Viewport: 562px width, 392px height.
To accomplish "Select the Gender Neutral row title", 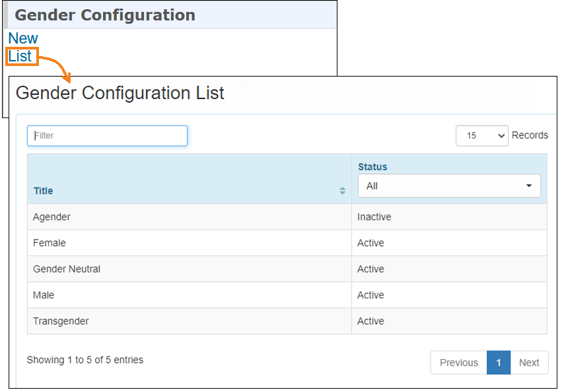I will (x=67, y=269).
